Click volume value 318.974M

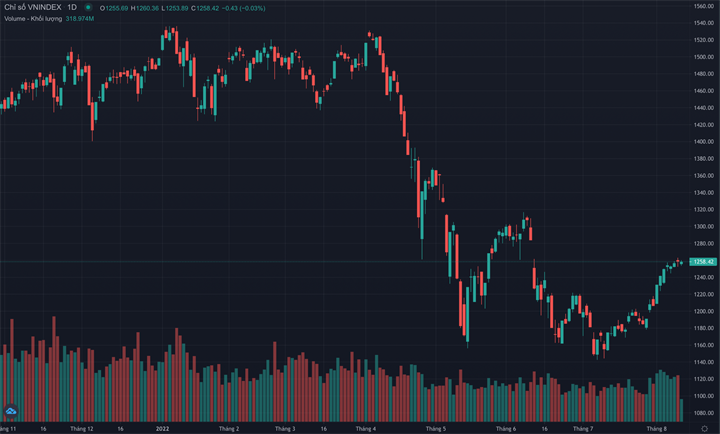pyautogui.click(x=80, y=19)
